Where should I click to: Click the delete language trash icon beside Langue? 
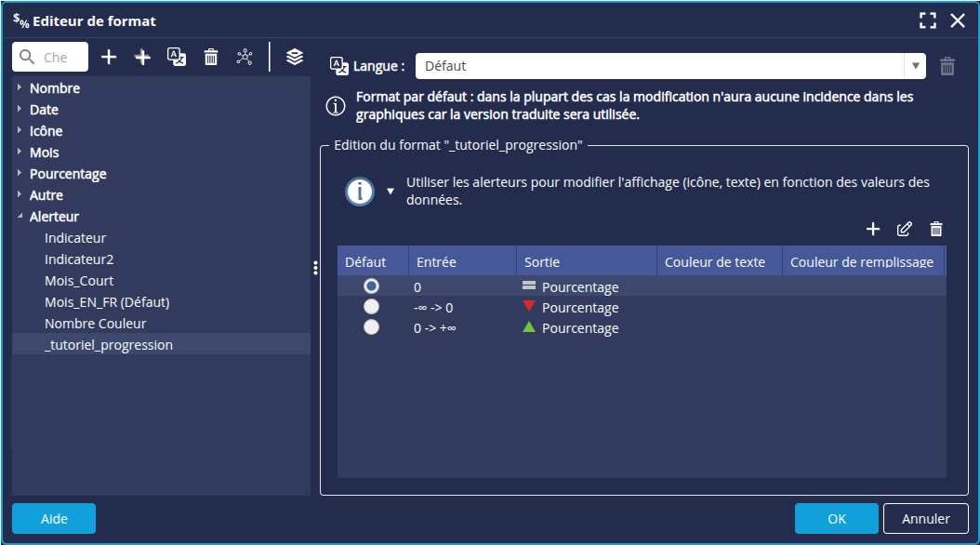[947, 66]
